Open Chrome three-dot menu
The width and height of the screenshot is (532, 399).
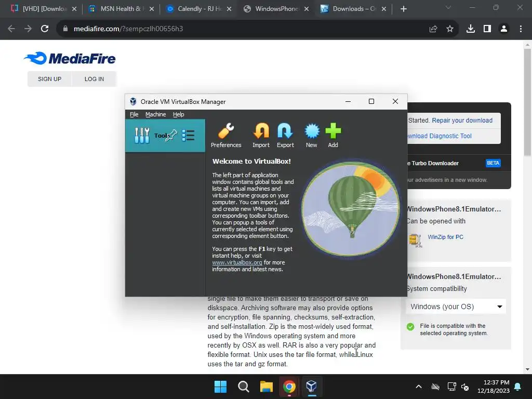click(x=521, y=29)
